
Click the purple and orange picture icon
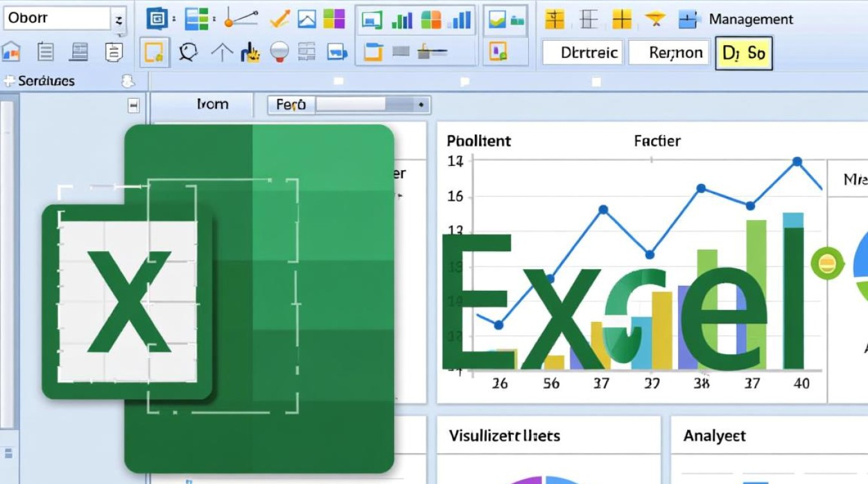click(498, 51)
